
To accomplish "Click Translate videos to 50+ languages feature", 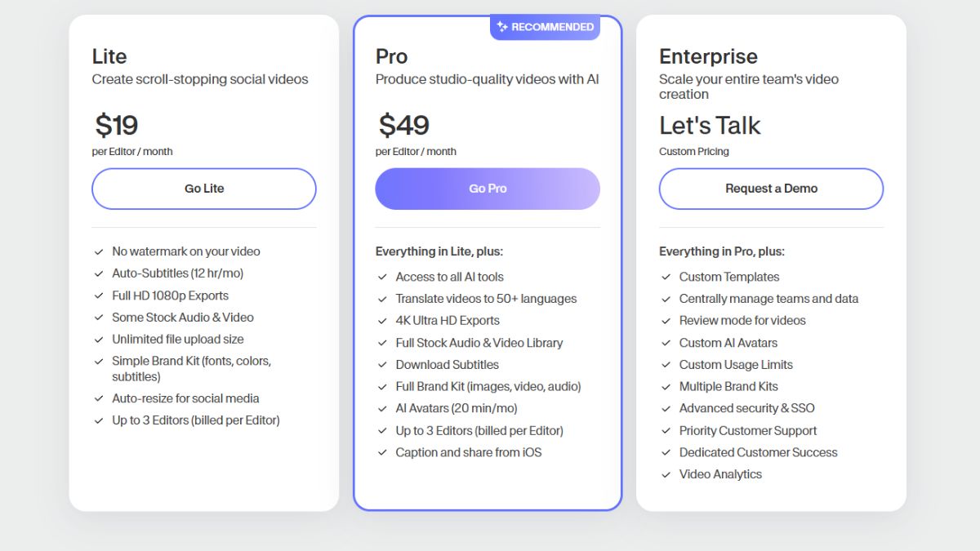I will [486, 299].
